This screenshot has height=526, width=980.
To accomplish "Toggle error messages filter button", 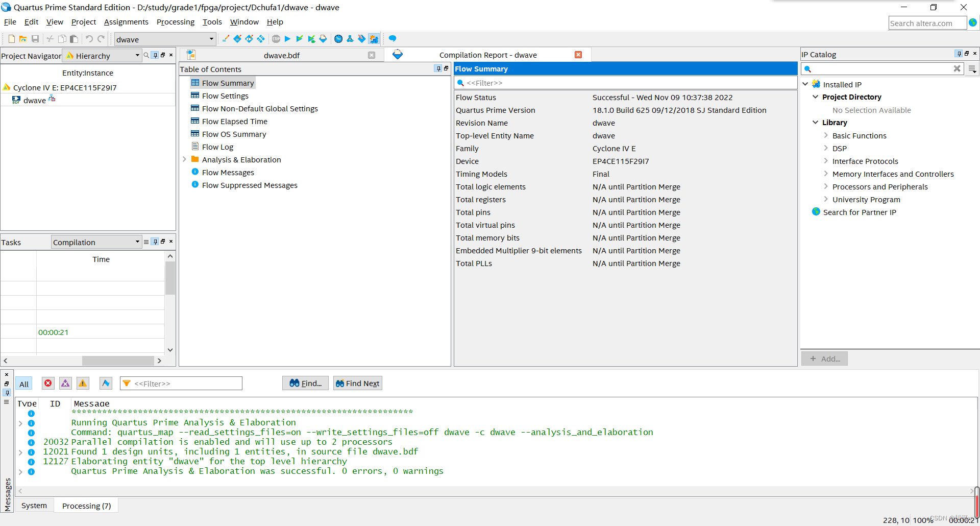I will tap(48, 383).
